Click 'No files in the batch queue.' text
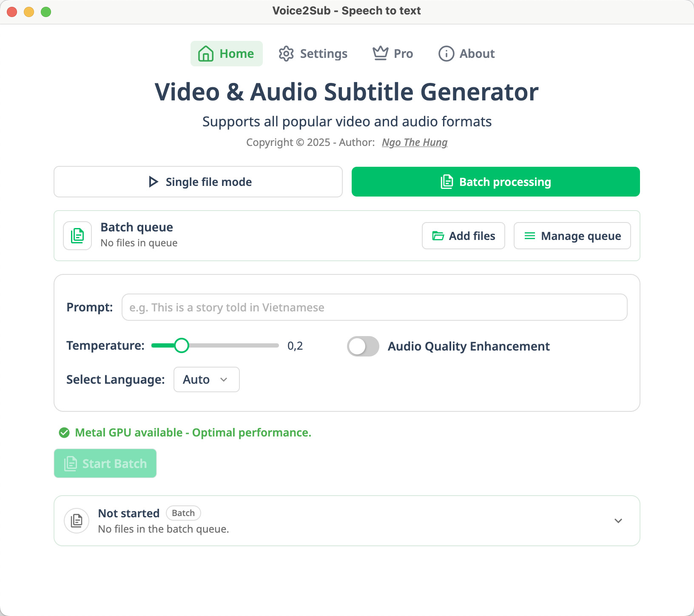The width and height of the screenshot is (694, 616). (x=163, y=529)
